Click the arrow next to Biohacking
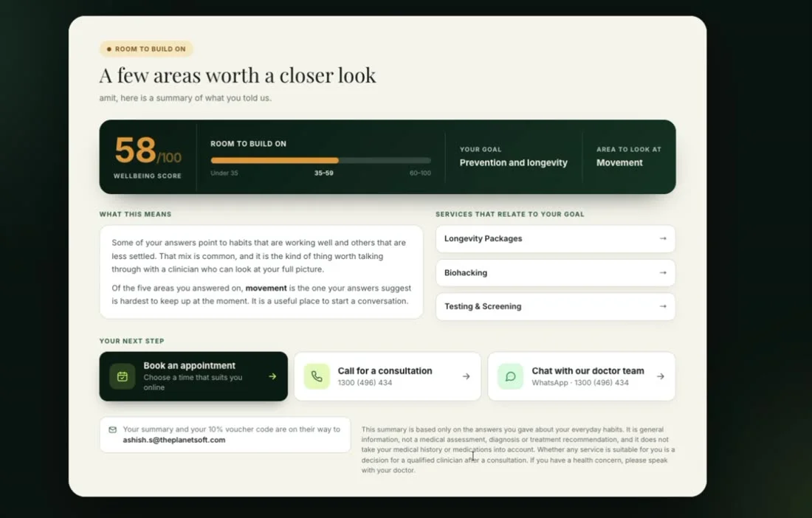The image size is (812, 518). (663, 273)
